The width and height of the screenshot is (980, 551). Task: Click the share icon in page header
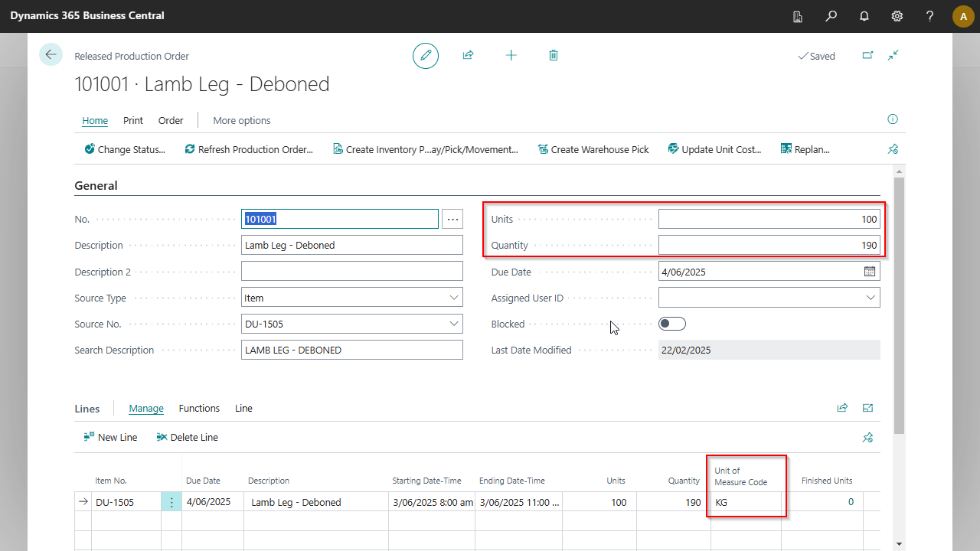[468, 55]
